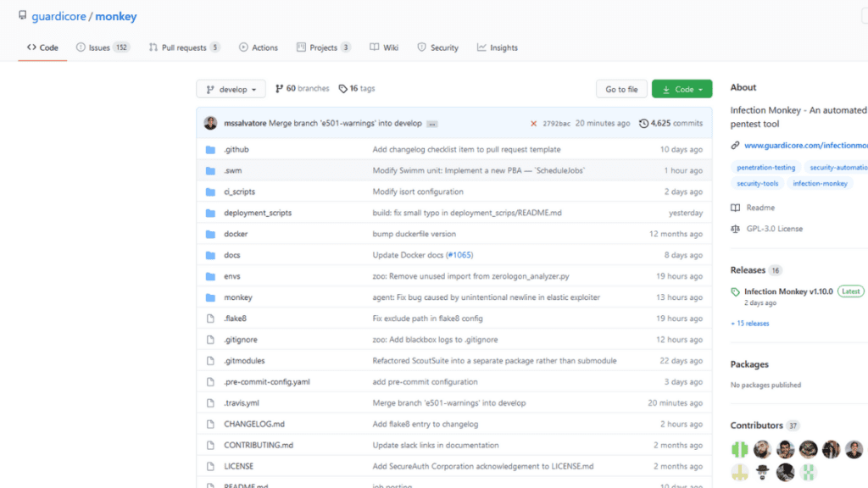Click the Go to file button
This screenshot has height=488, width=868.
[x=621, y=89]
